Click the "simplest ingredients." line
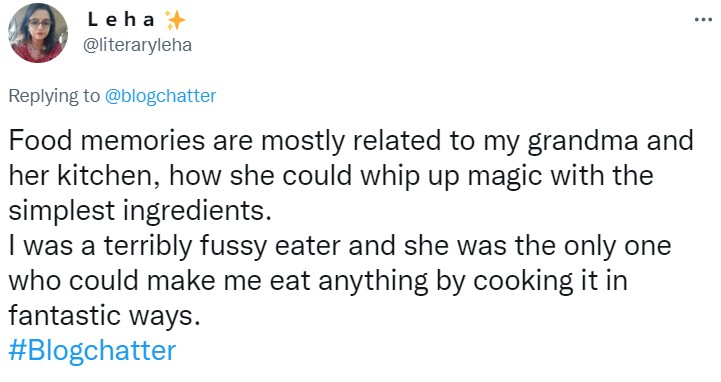 [140, 211]
